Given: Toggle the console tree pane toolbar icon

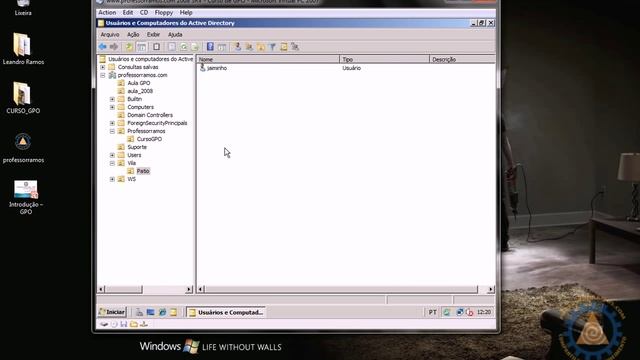Looking at the screenshot, I should pos(141,47).
